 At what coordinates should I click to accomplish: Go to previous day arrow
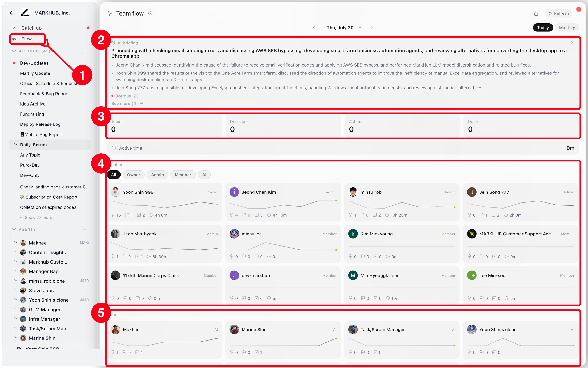click(314, 27)
